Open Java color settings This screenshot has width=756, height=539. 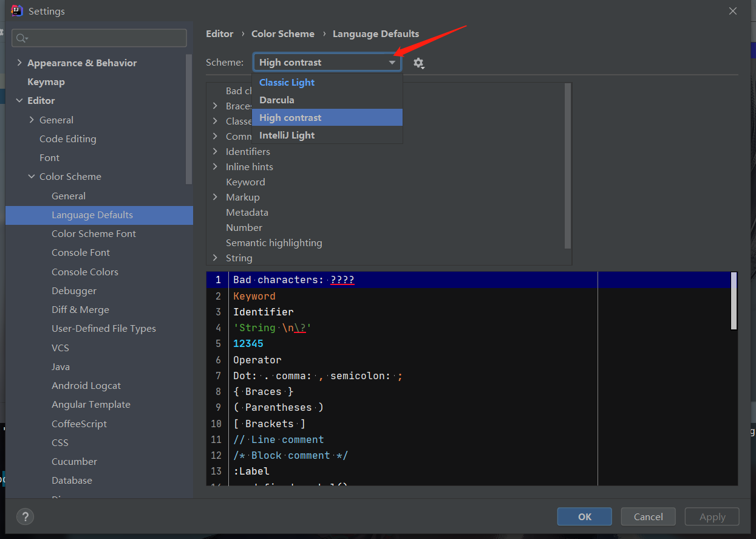pyautogui.click(x=61, y=366)
